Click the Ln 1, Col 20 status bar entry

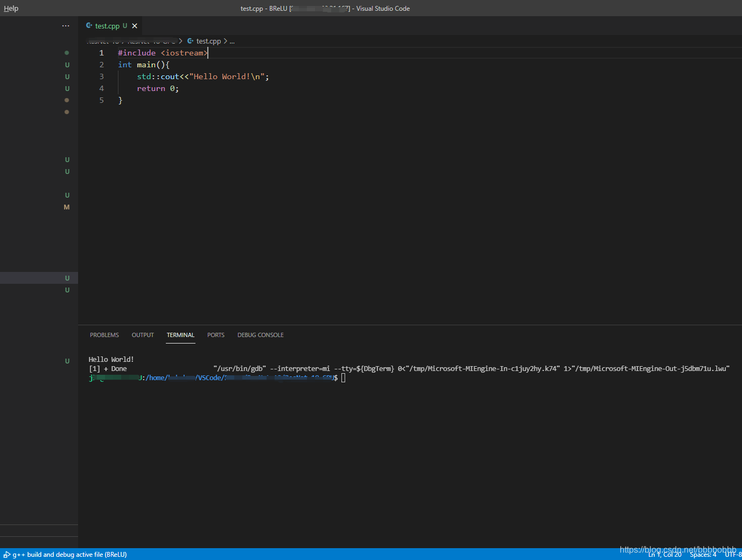pos(664,555)
